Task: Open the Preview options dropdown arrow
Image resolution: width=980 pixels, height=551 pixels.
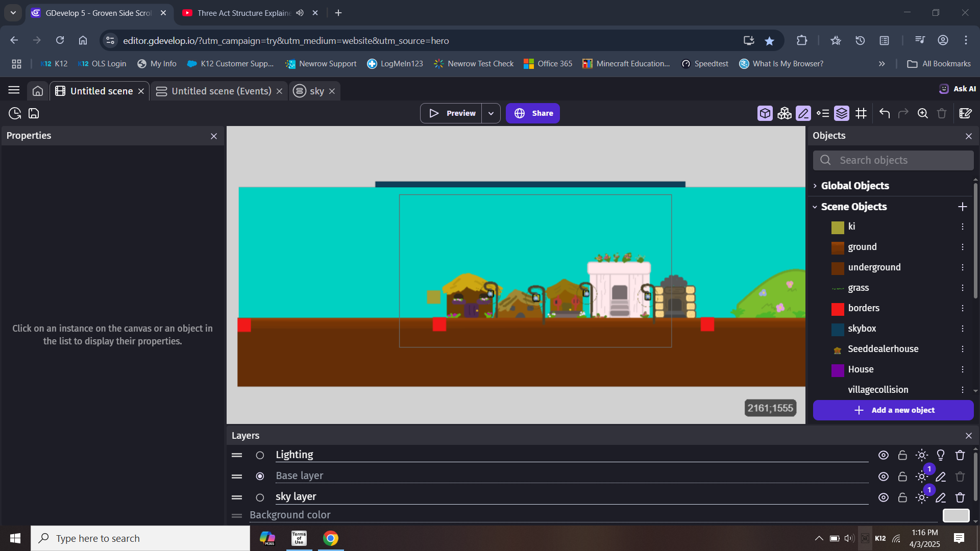Action: (491, 113)
